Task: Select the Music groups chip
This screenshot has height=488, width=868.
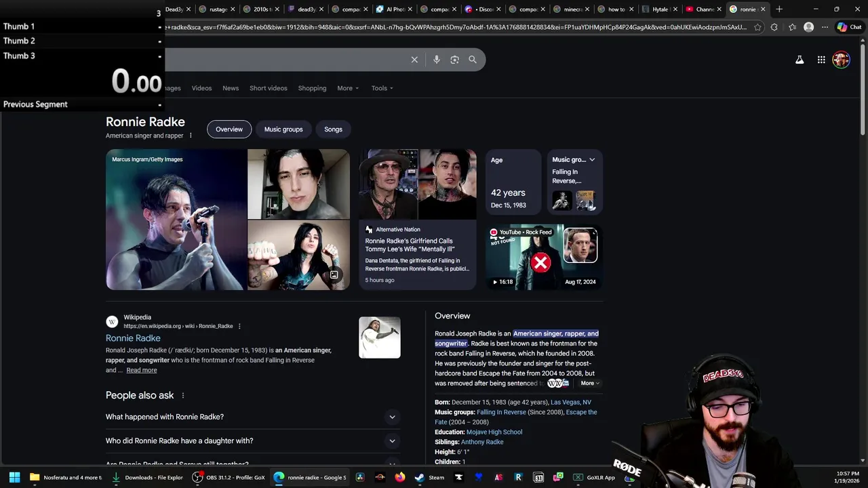Action: click(x=283, y=129)
